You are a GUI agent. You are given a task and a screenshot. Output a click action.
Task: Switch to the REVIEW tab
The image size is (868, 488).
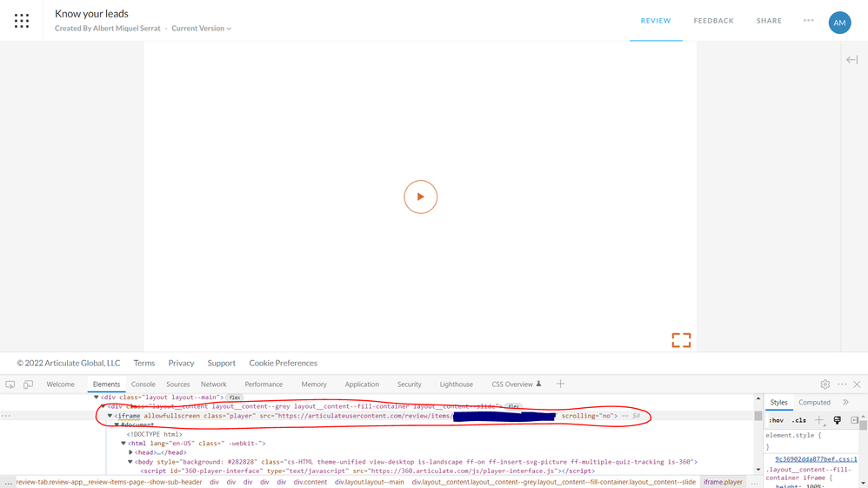click(x=656, y=21)
